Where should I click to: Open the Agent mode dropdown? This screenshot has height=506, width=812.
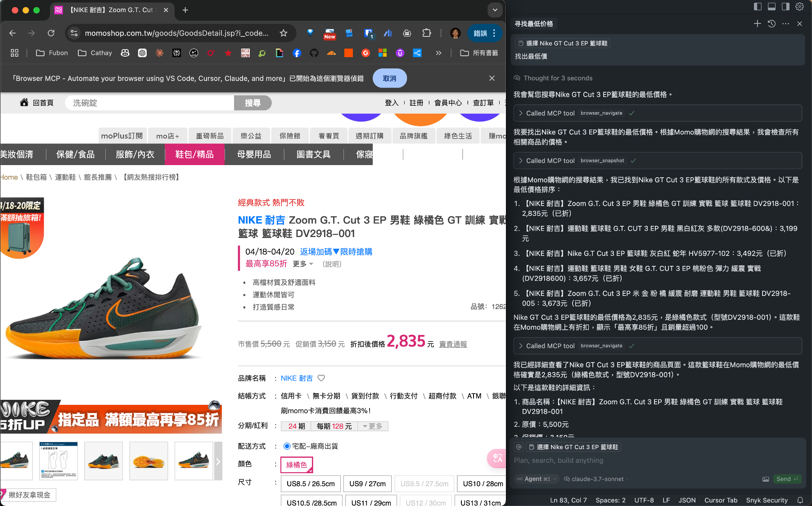click(537, 479)
